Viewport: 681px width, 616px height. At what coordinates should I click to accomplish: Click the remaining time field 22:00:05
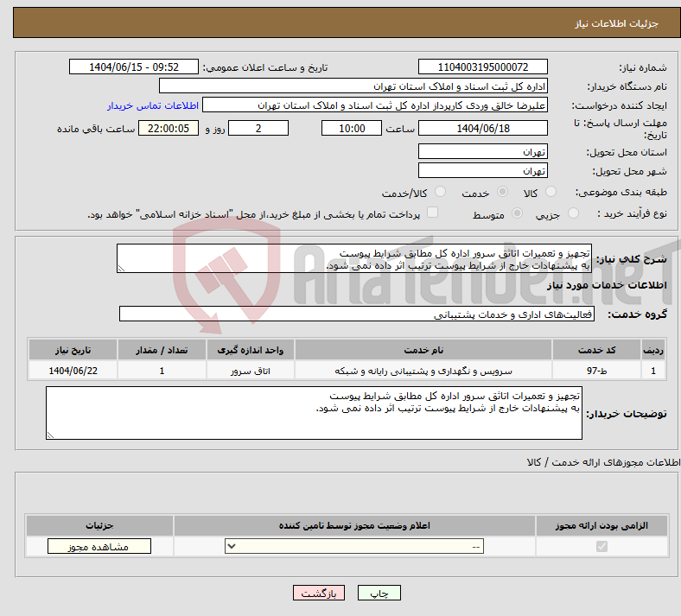click(169, 128)
